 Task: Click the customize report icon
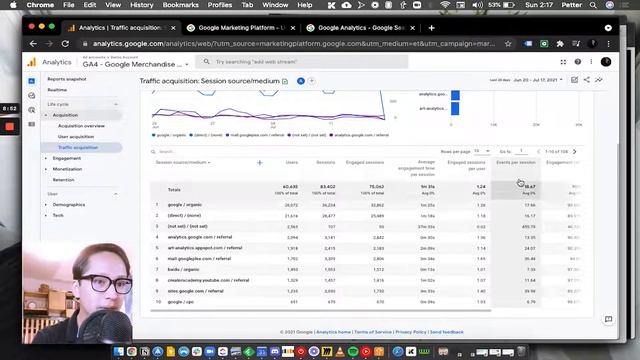point(574,80)
